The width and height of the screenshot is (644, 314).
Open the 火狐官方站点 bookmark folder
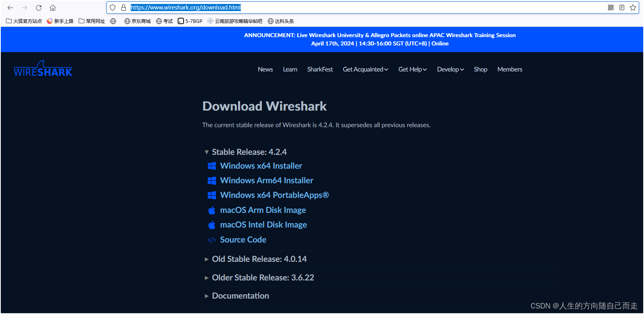[24, 21]
